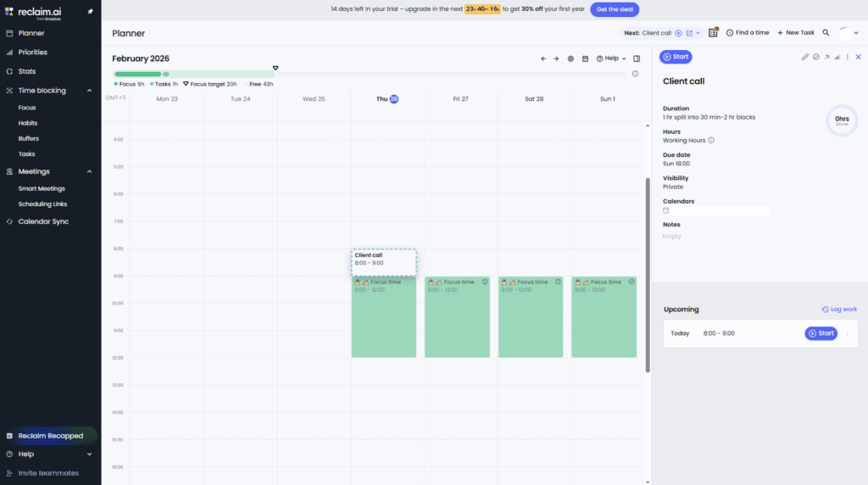Expand the Next task dropdown chevron
The image size is (868, 485).
(x=698, y=33)
